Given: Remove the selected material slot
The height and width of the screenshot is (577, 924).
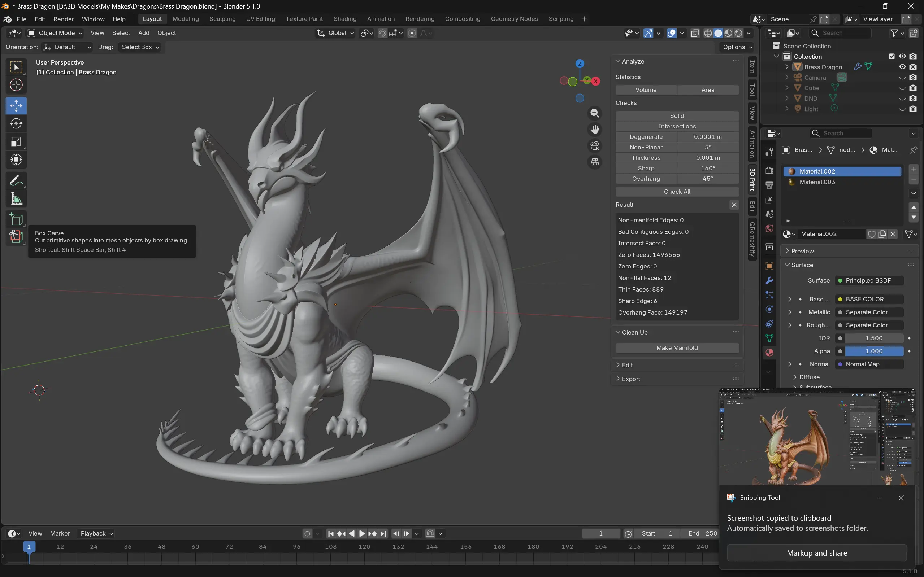Looking at the screenshot, I should point(913,179).
